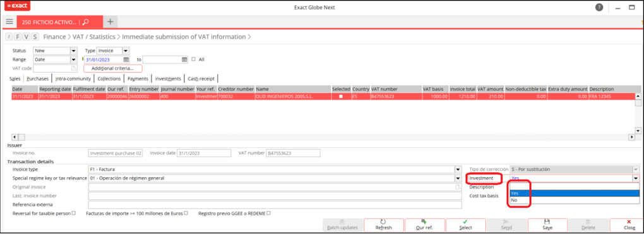Click the Refresh button
The width and height of the screenshot is (644, 234).
[x=384, y=225]
